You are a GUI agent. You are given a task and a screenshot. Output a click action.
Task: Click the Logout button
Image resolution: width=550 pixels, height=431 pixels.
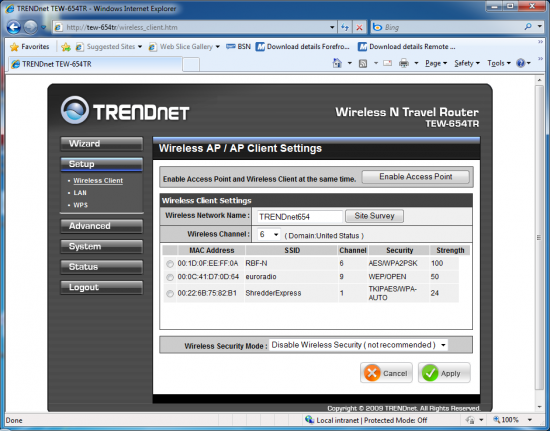(x=102, y=288)
